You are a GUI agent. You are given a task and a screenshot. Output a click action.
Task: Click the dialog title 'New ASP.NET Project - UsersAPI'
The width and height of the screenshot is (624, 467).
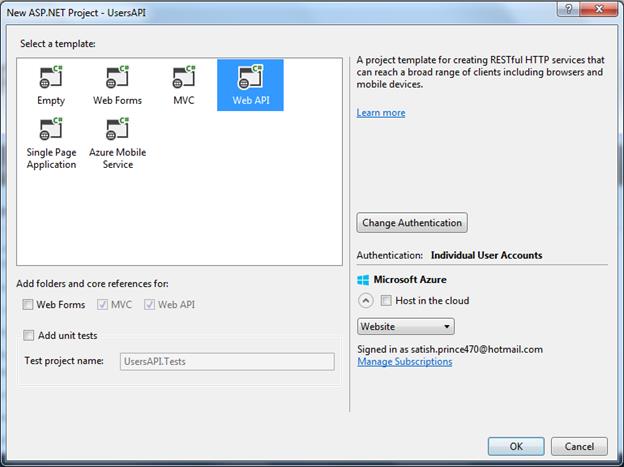point(76,12)
